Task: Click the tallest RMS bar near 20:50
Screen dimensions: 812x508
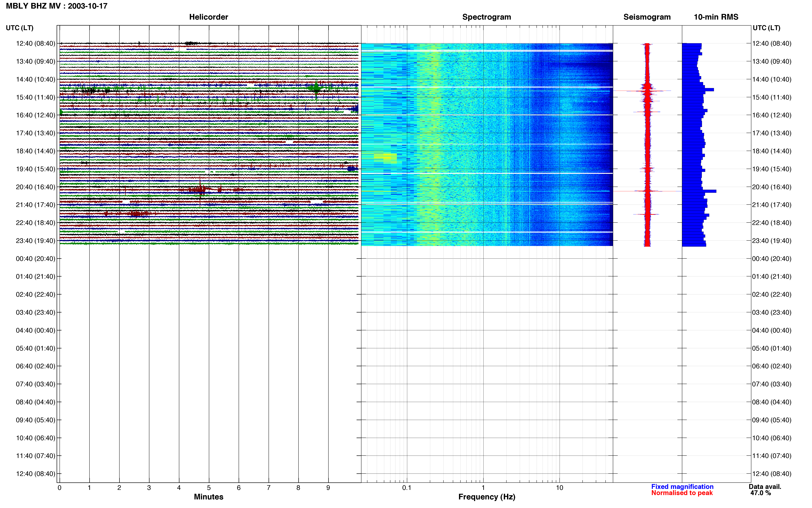Action: [x=699, y=191]
